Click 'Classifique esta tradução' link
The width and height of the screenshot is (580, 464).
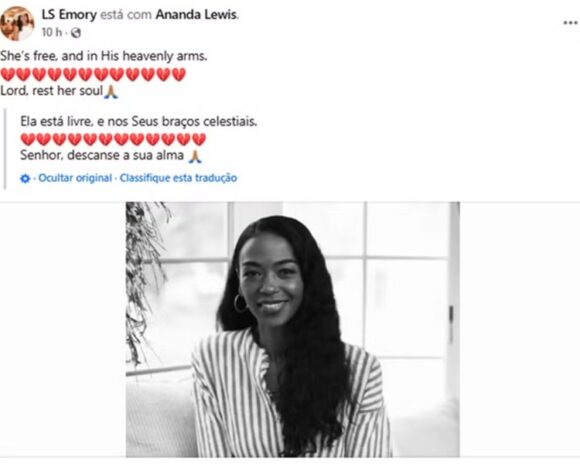coord(178,178)
